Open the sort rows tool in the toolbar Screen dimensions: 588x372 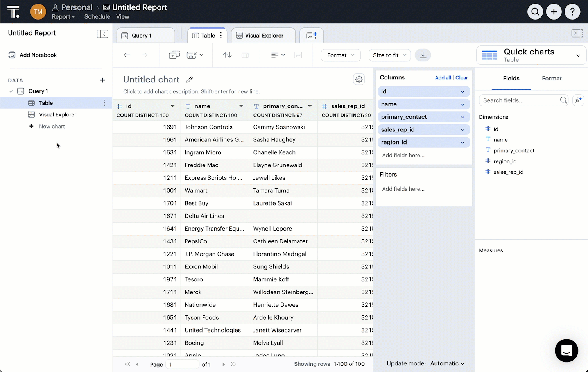(227, 55)
